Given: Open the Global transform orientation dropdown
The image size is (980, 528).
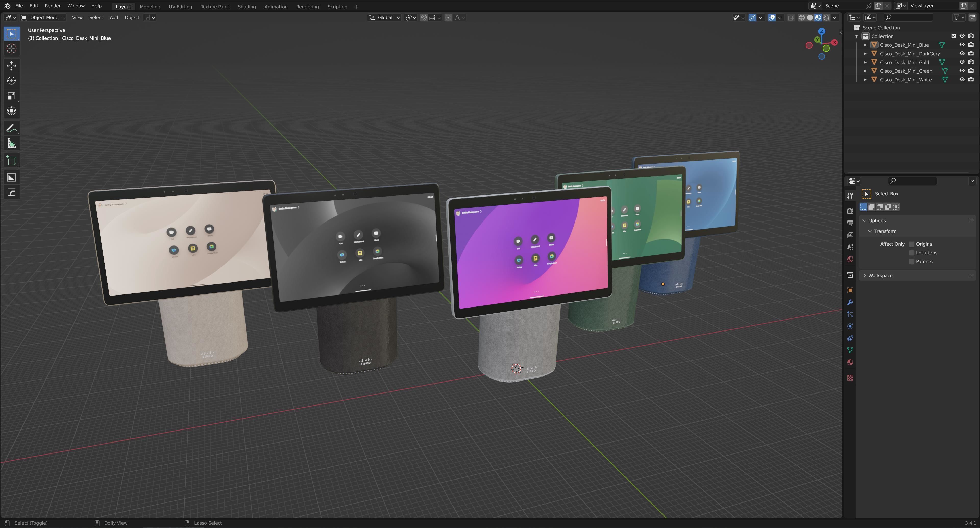Looking at the screenshot, I should click(384, 18).
